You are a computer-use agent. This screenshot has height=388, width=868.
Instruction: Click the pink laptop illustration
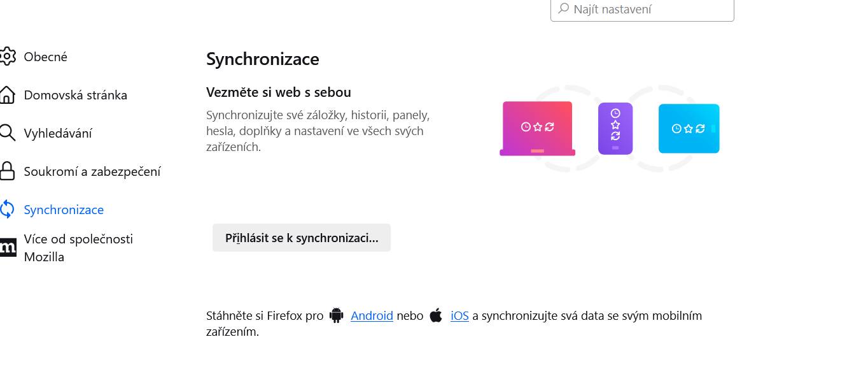point(538,129)
